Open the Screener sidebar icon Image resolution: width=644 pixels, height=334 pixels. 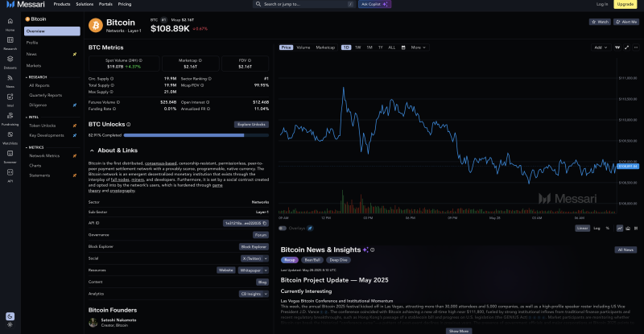point(10,155)
